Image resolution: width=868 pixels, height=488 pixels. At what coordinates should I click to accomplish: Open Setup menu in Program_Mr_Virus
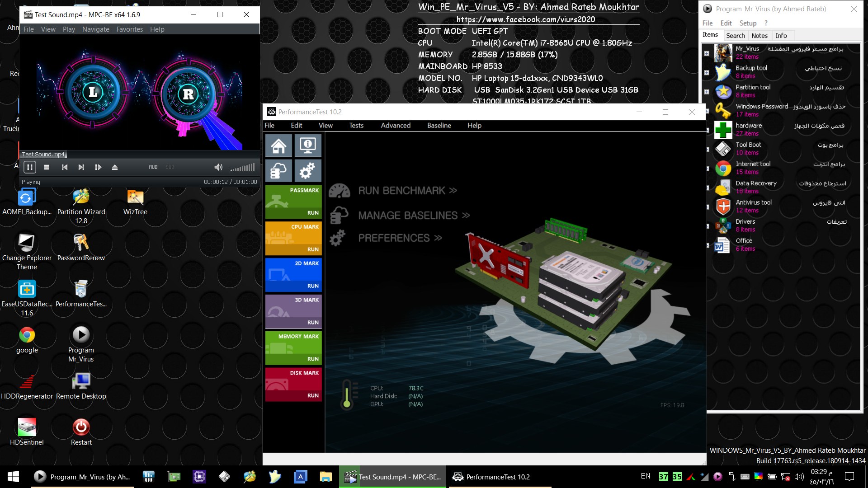[748, 23]
